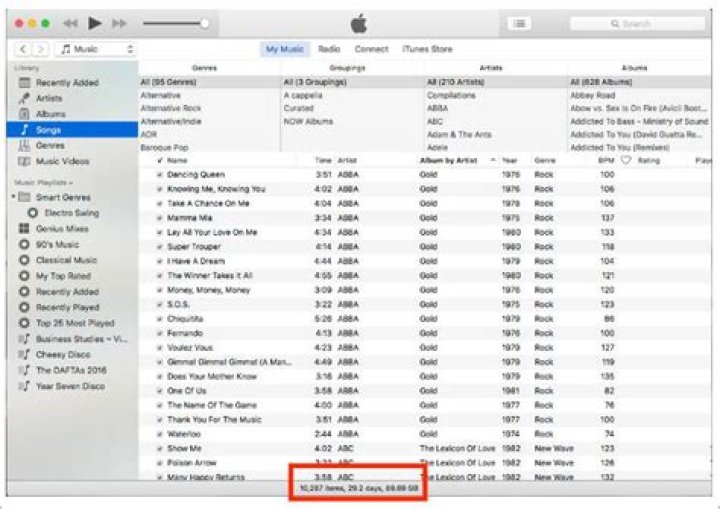Screen dimensions: 720x509
Task: Open the Up Next list icon
Action: 519,23
